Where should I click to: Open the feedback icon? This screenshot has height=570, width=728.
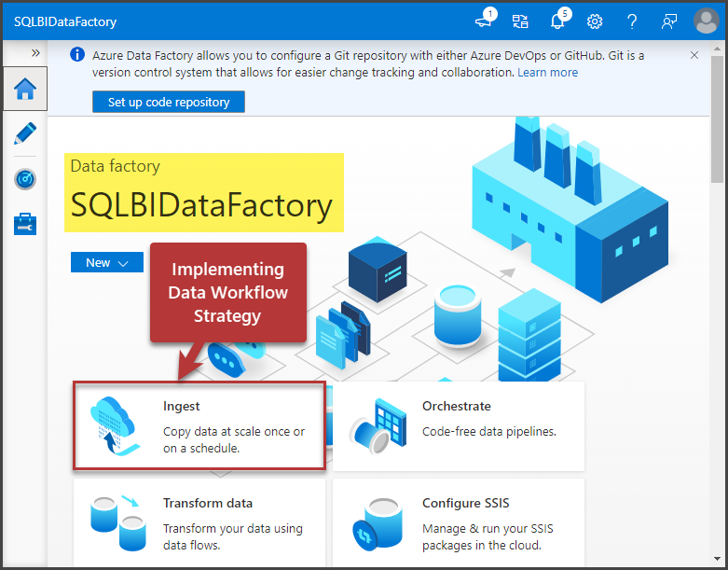tap(669, 21)
